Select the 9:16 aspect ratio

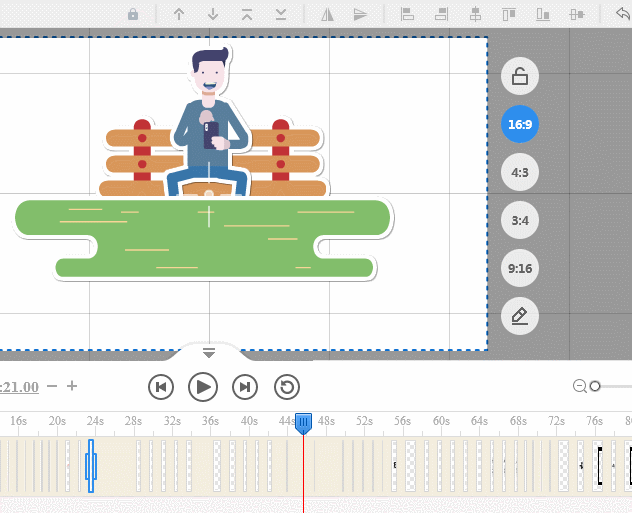coord(520,268)
